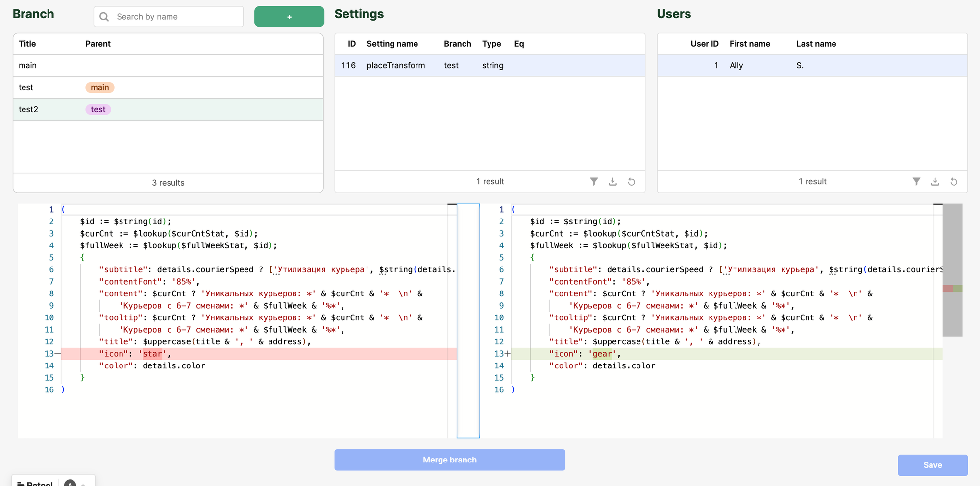Sort by Setting name column header

(x=392, y=44)
